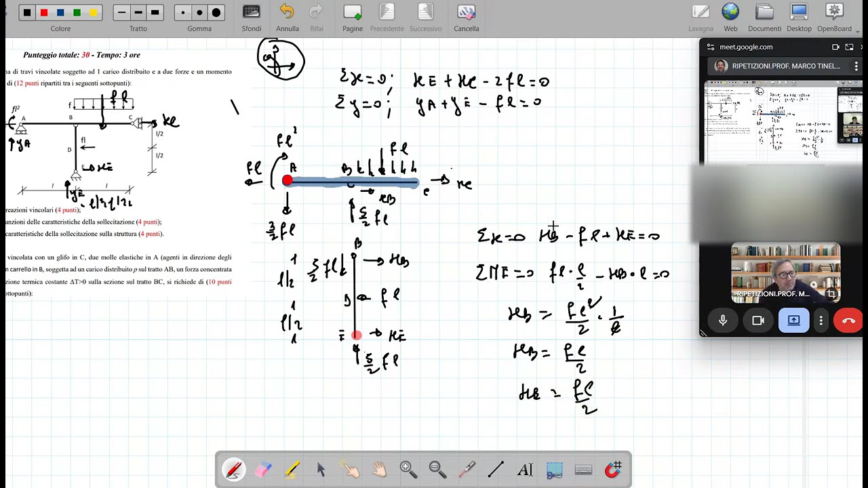Click the presenter webcam video tile
The height and width of the screenshot is (488, 868).
click(x=785, y=272)
